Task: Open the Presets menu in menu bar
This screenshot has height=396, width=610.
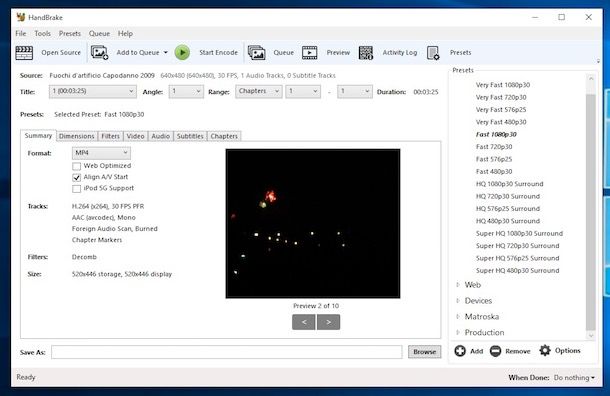Action: [x=70, y=33]
